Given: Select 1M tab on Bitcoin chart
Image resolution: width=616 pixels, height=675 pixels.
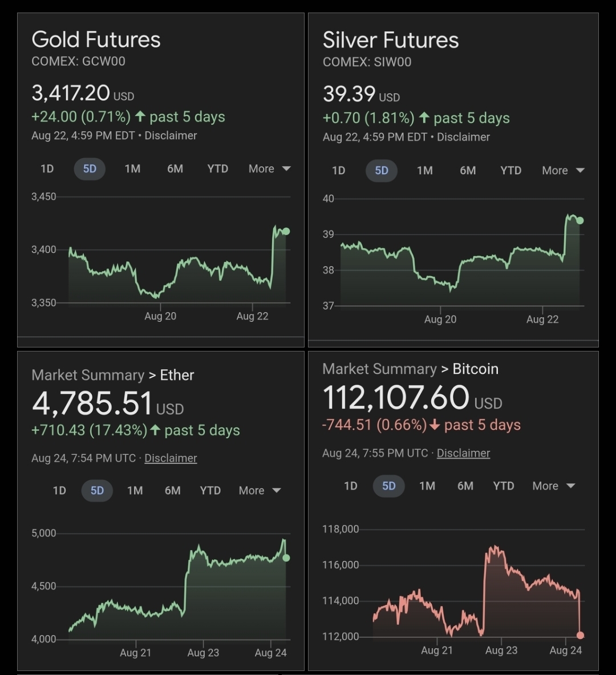Looking at the screenshot, I should 427,486.
